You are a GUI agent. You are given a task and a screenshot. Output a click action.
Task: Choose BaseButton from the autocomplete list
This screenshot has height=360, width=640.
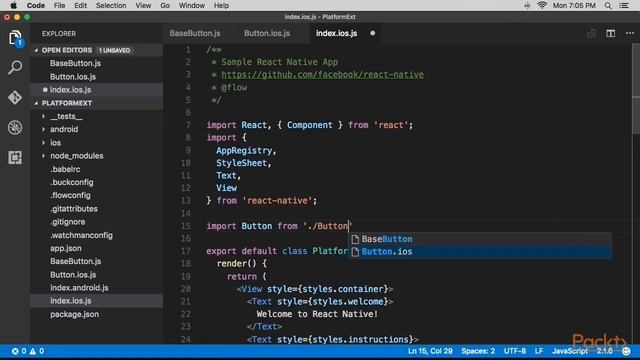click(x=480, y=239)
